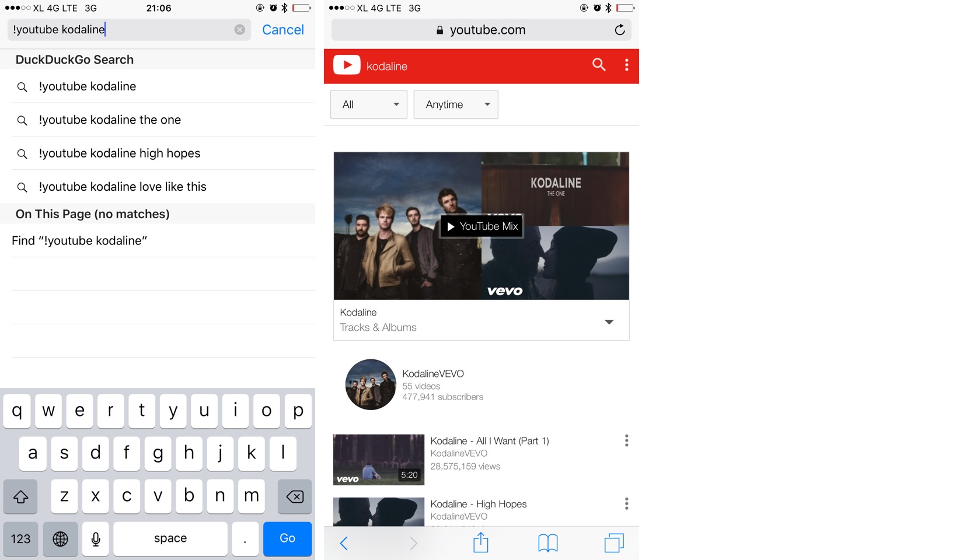
Task: Open the 'All' filter dropdown
Action: pos(369,104)
